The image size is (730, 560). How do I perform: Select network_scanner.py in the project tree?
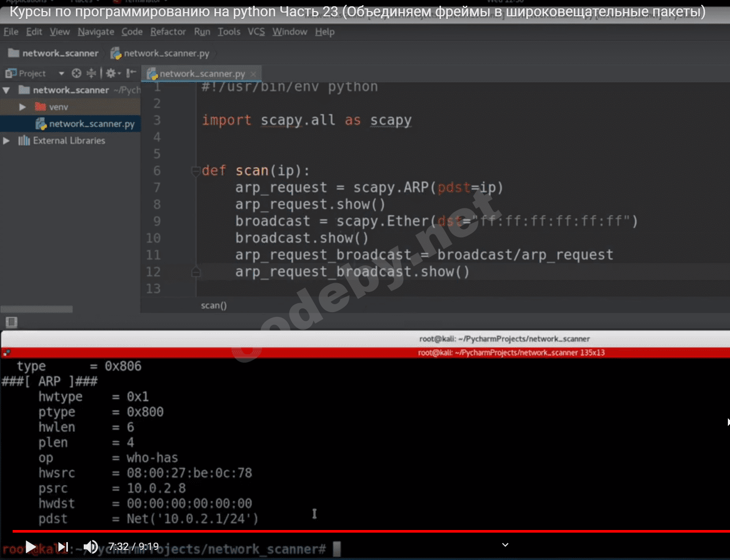pos(92,124)
